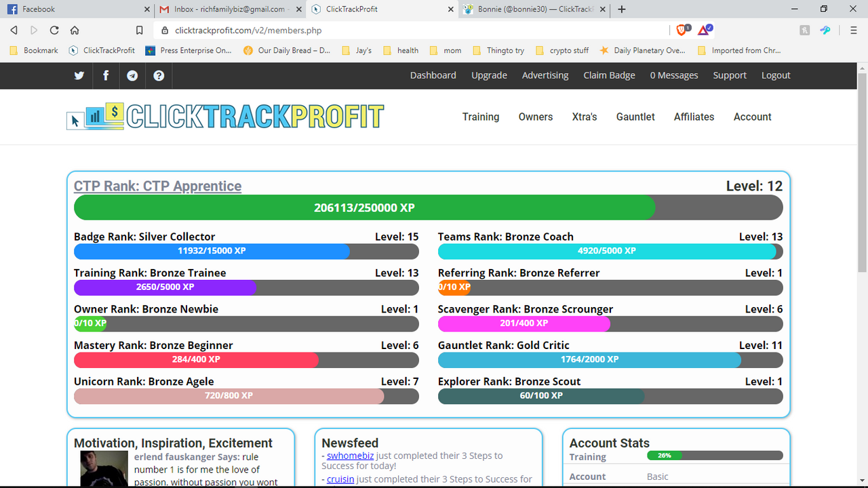Open Thingto try bookmarks folder
This screenshot has height=488, width=868.
pos(498,50)
